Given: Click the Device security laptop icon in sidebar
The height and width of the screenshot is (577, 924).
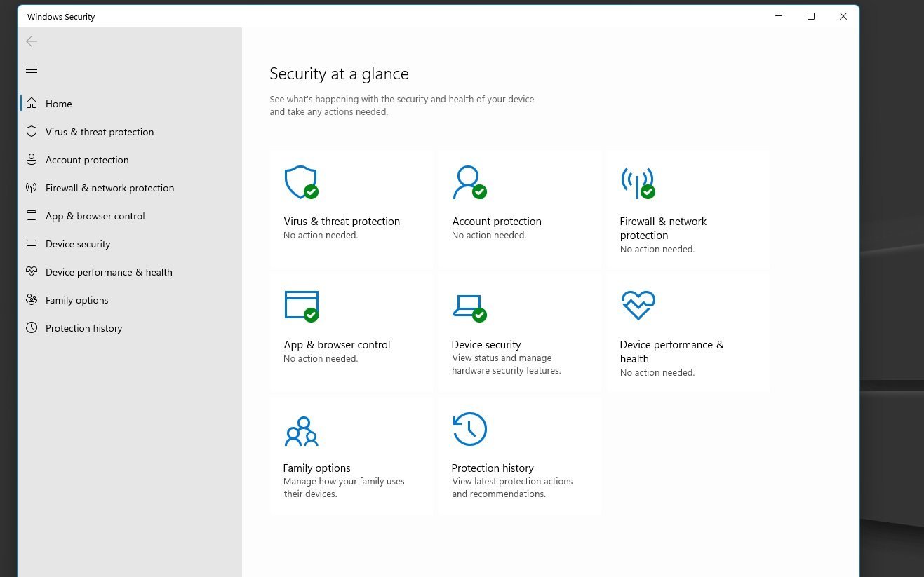Looking at the screenshot, I should point(32,243).
